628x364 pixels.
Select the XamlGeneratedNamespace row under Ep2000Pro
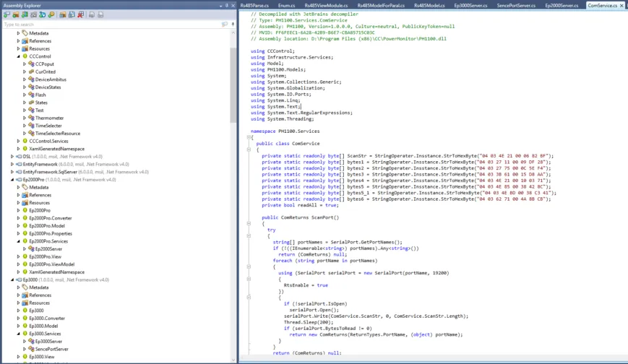56,272
